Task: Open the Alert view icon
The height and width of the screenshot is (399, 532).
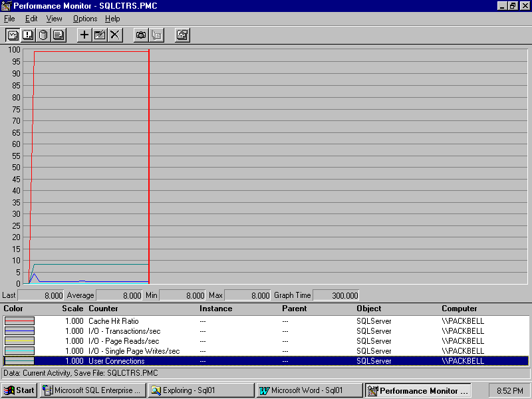Action: [x=28, y=35]
